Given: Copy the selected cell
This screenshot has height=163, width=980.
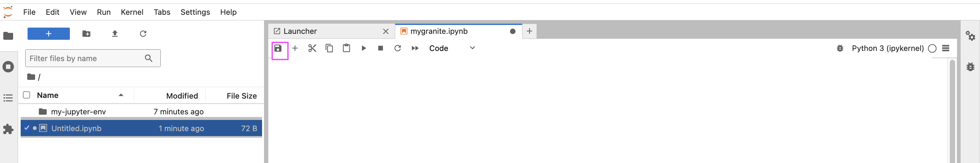Looking at the screenshot, I should point(329,48).
